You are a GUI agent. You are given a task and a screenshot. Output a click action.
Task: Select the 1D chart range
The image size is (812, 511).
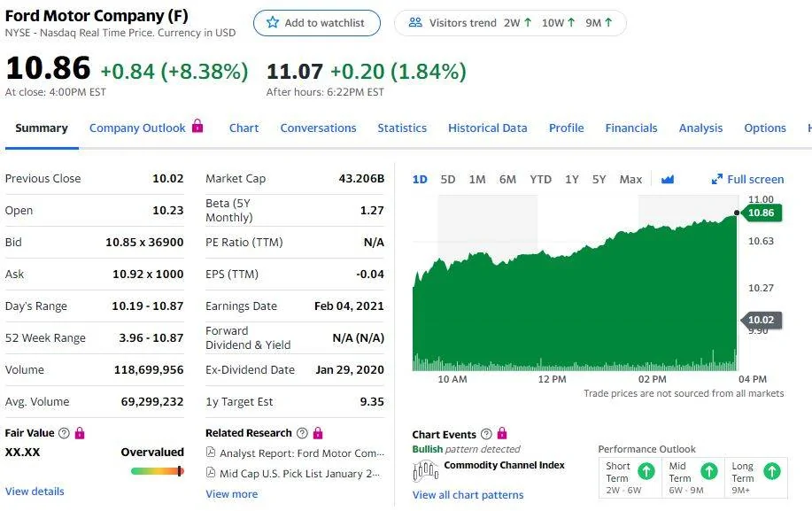420,179
